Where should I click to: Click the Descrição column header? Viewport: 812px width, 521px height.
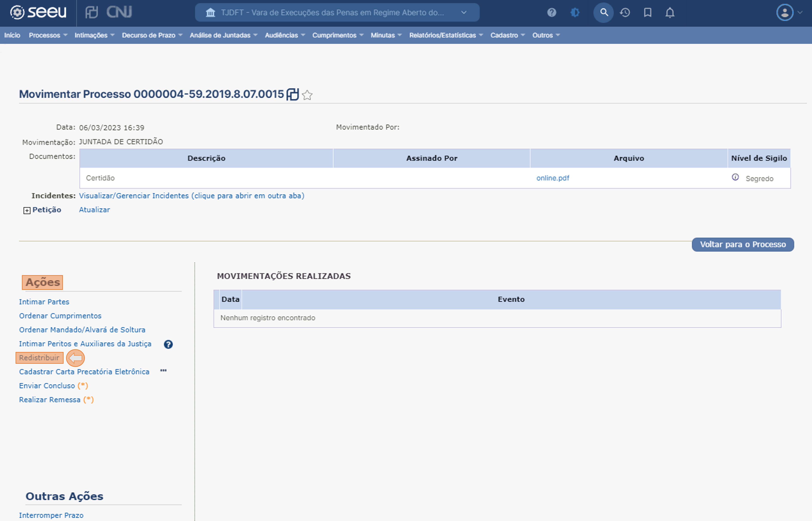[x=206, y=158]
